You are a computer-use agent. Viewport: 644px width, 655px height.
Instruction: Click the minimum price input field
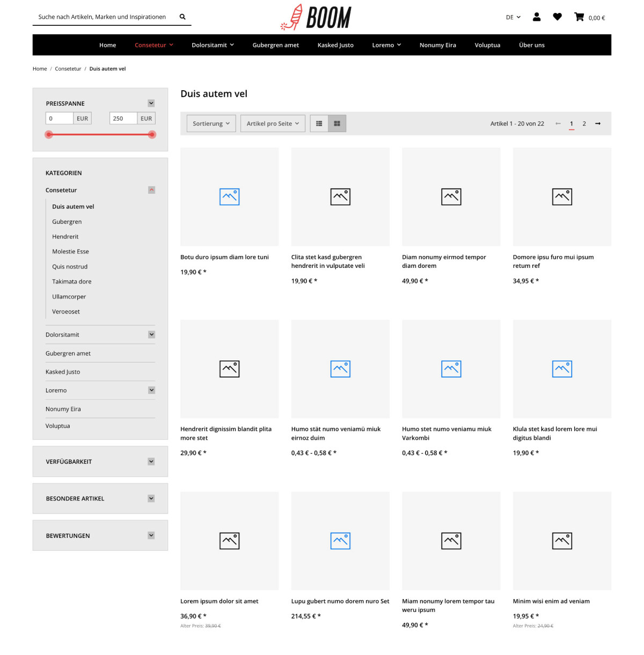[x=60, y=118]
